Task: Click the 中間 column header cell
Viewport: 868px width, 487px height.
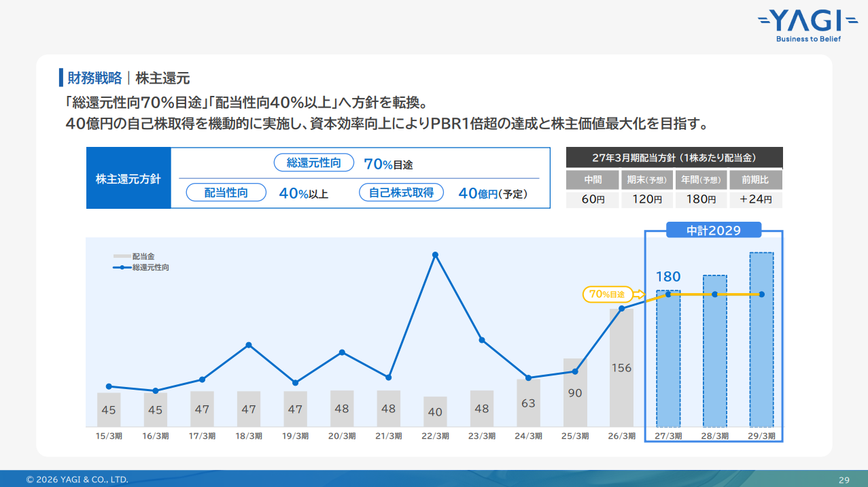Action: (x=592, y=180)
